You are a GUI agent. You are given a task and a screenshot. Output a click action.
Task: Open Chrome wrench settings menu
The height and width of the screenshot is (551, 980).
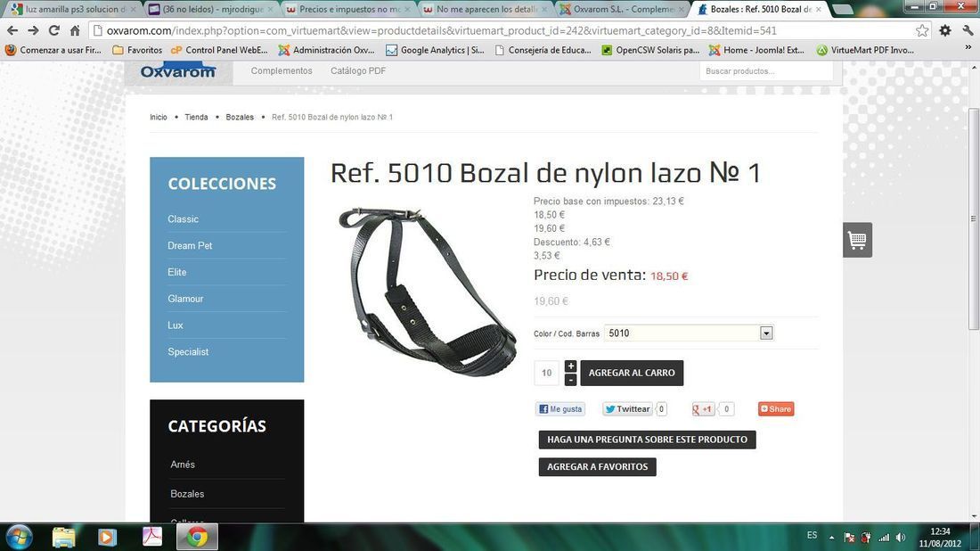(968, 30)
